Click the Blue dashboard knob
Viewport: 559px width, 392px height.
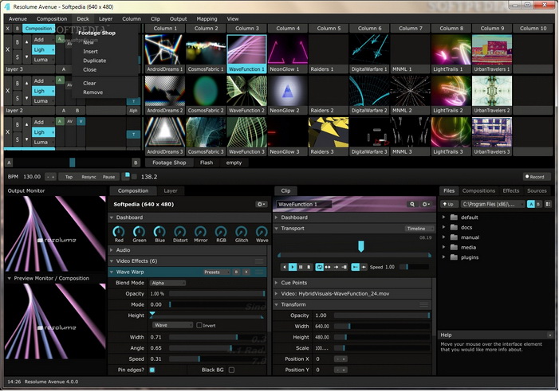(x=159, y=232)
